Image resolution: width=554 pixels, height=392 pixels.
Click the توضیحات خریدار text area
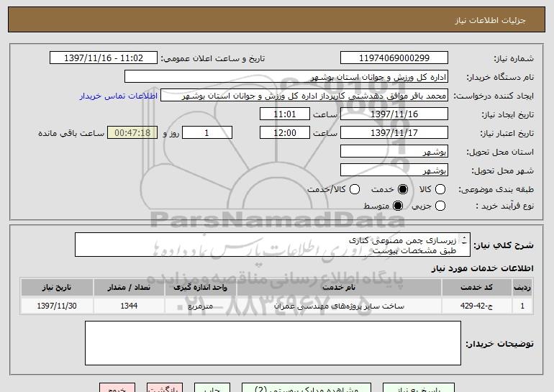(273, 343)
